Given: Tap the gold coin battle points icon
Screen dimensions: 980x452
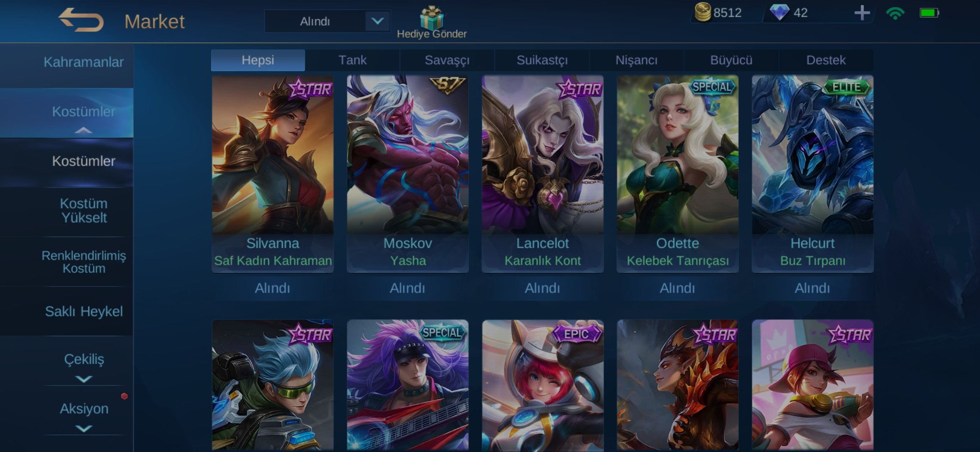Looking at the screenshot, I should pyautogui.click(x=703, y=12).
